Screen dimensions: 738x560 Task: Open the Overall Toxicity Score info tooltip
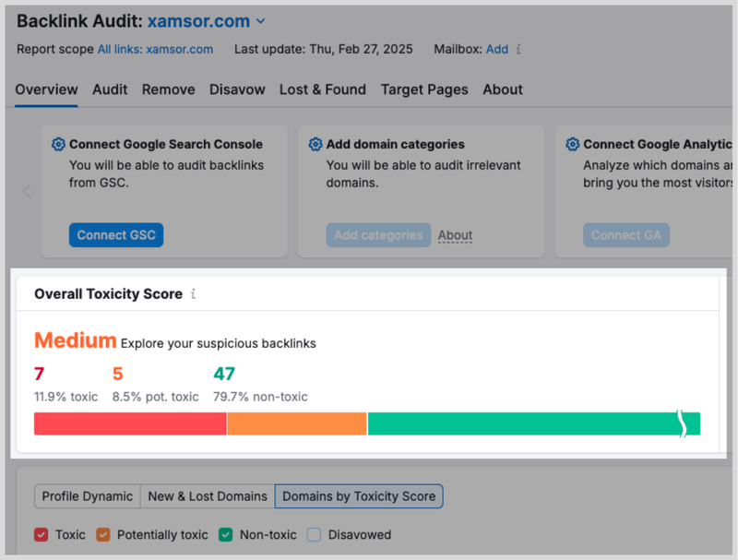pos(193,293)
